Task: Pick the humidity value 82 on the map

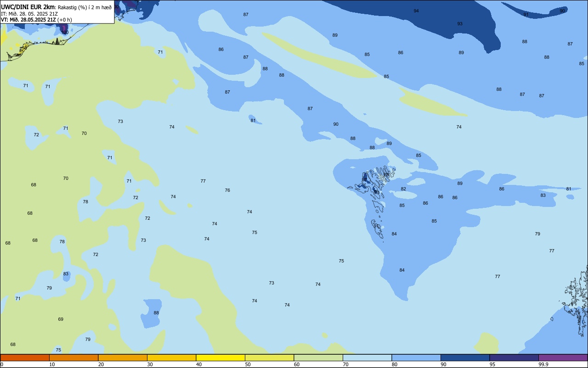Action: pos(403,189)
